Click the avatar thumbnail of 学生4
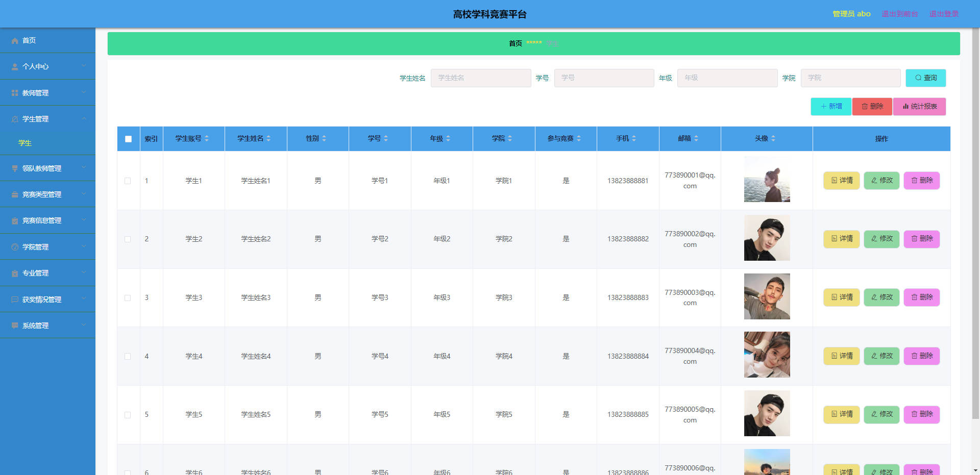Viewport: 980px width, 475px height. coord(767,355)
